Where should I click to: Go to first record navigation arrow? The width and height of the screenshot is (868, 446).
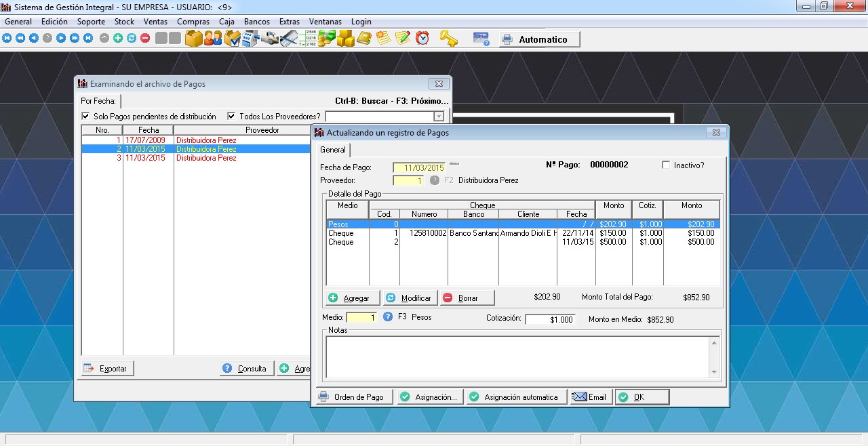pyautogui.click(x=7, y=39)
